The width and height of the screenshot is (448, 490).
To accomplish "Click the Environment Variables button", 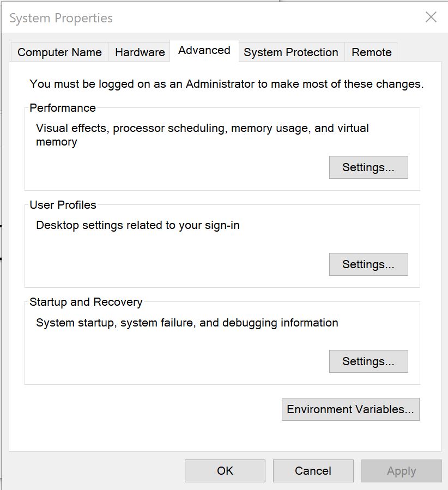I will 350,409.
